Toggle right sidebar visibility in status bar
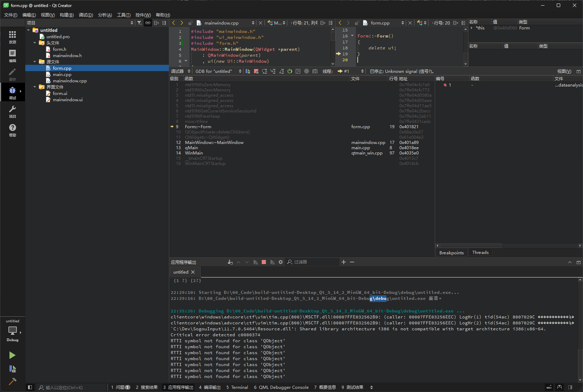This screenshot has height=392, width=583. (x=570, y=387)
